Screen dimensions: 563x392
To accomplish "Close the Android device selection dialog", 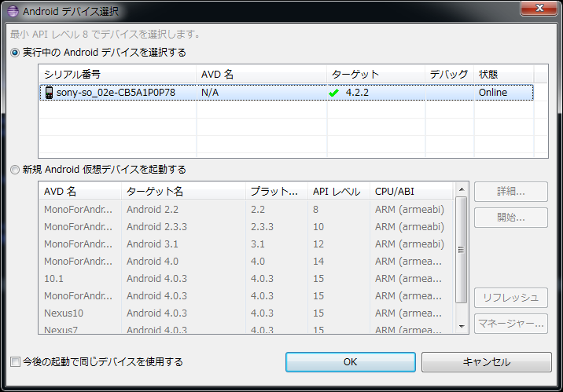I will coord(539,8).
